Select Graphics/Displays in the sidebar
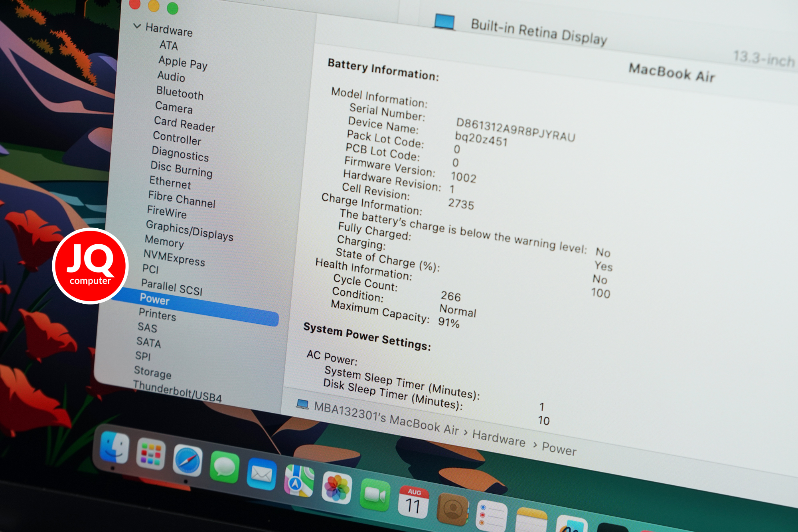 tap(190, 231)
